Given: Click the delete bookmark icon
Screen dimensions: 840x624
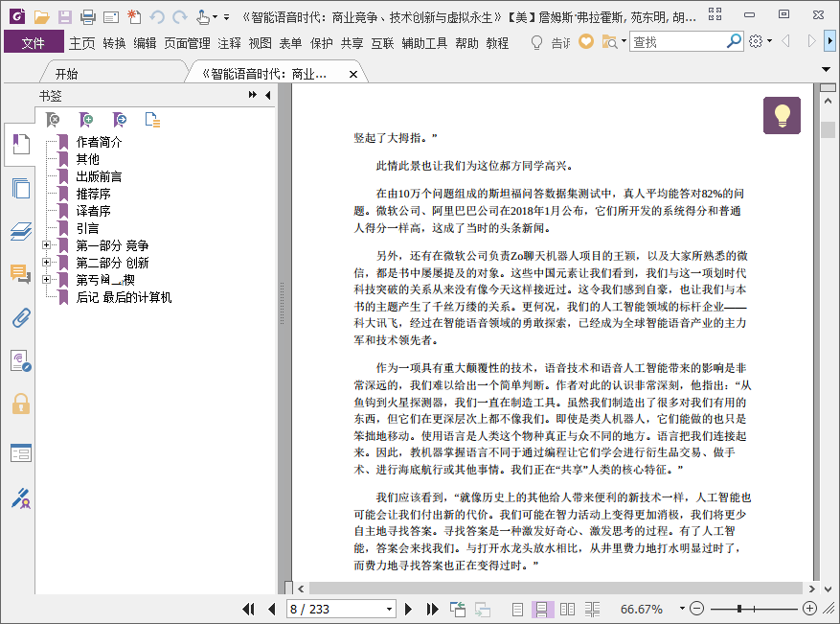Looking at the screenshot, I should coord(53,120).
